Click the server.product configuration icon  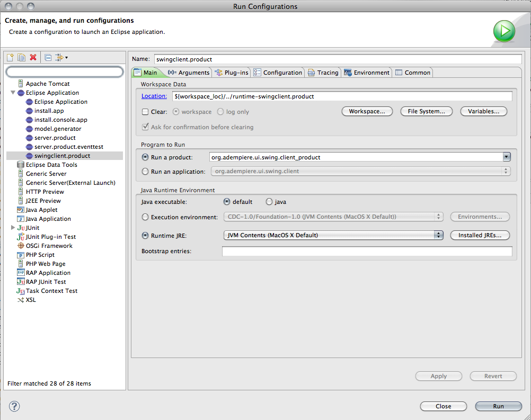(x=30, y=138)
